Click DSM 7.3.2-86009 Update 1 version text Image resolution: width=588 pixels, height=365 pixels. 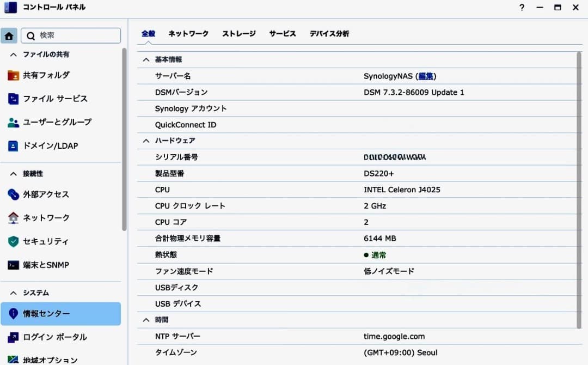point(414,92)
